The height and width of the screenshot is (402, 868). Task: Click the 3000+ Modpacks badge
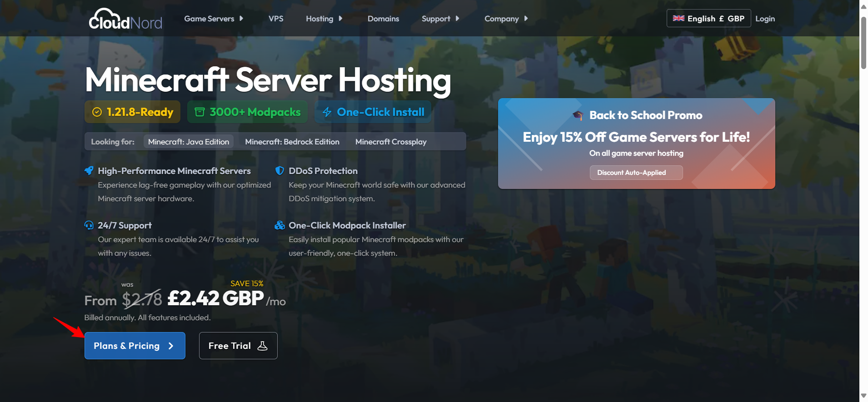pyautogui.click(x=247, y=112)
